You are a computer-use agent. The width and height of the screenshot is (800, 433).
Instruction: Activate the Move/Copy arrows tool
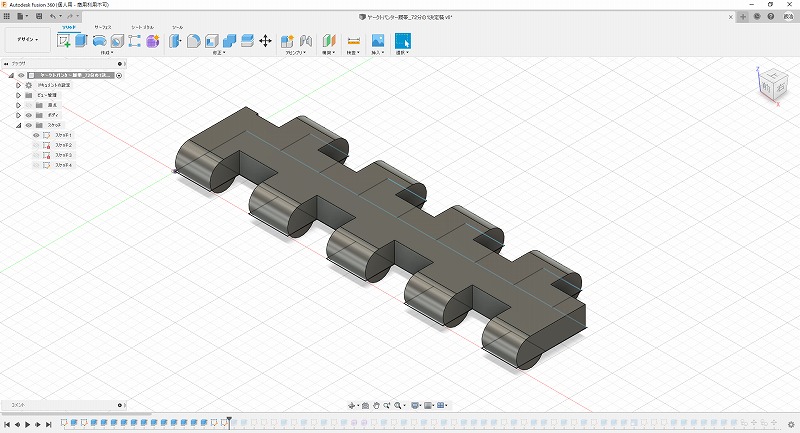(265, 41)
